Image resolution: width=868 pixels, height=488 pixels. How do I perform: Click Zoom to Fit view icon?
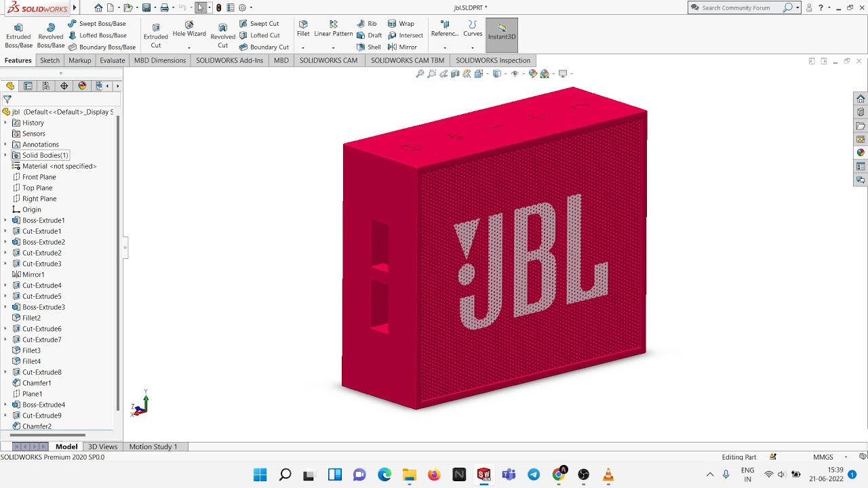pos(420,74)
